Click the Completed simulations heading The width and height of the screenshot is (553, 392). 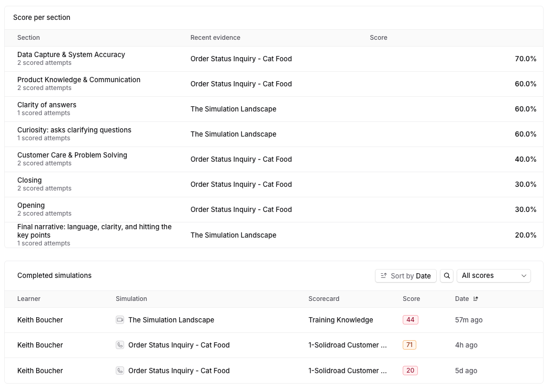[54, 275]
